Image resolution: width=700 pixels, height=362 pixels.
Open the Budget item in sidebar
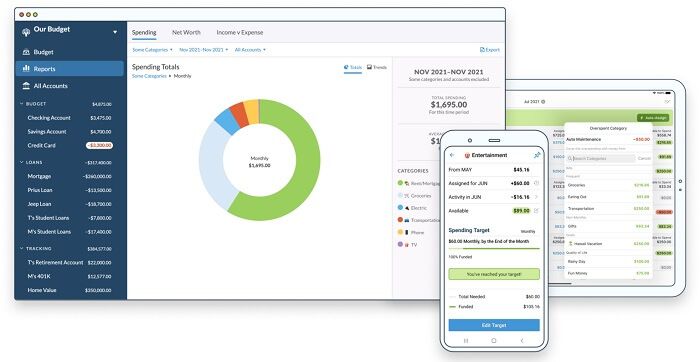click(70, 52)
